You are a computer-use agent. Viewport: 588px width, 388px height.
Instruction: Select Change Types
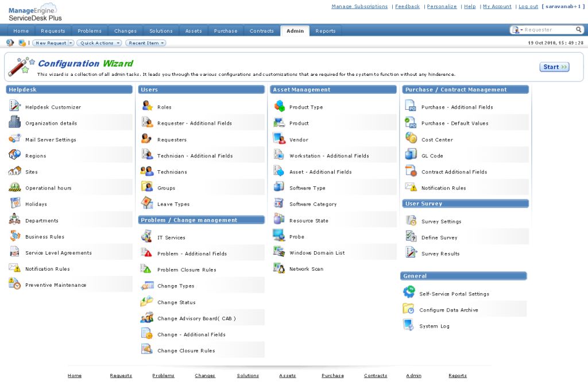point(176,286)
